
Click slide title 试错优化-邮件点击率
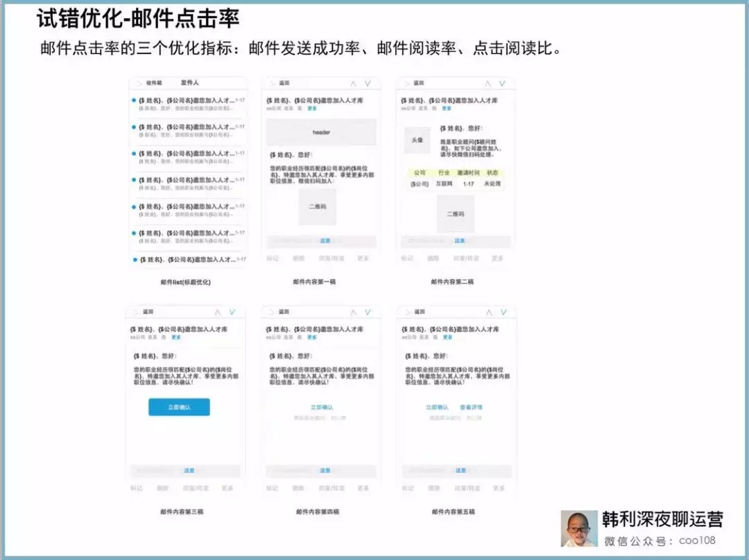point(137,19)
